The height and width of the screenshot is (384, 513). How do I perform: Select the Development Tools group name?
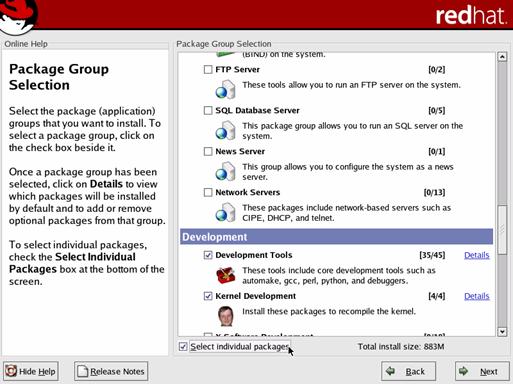point(254,255)
